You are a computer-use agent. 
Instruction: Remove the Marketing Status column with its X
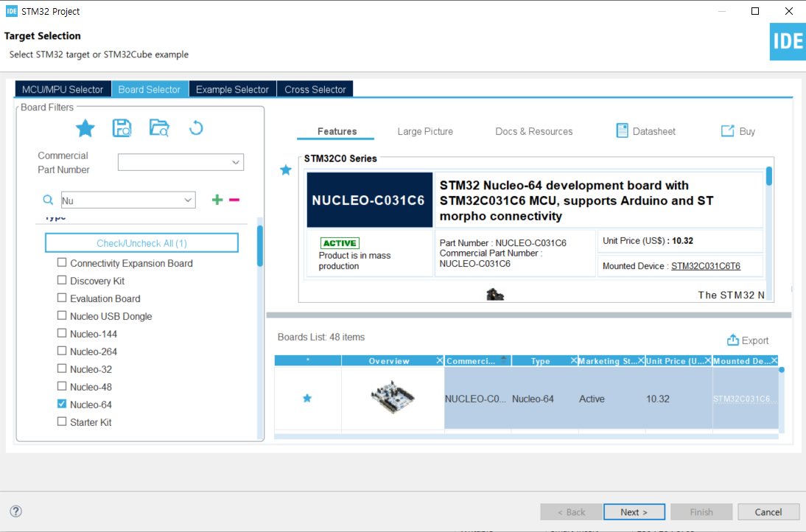[641, 361]
